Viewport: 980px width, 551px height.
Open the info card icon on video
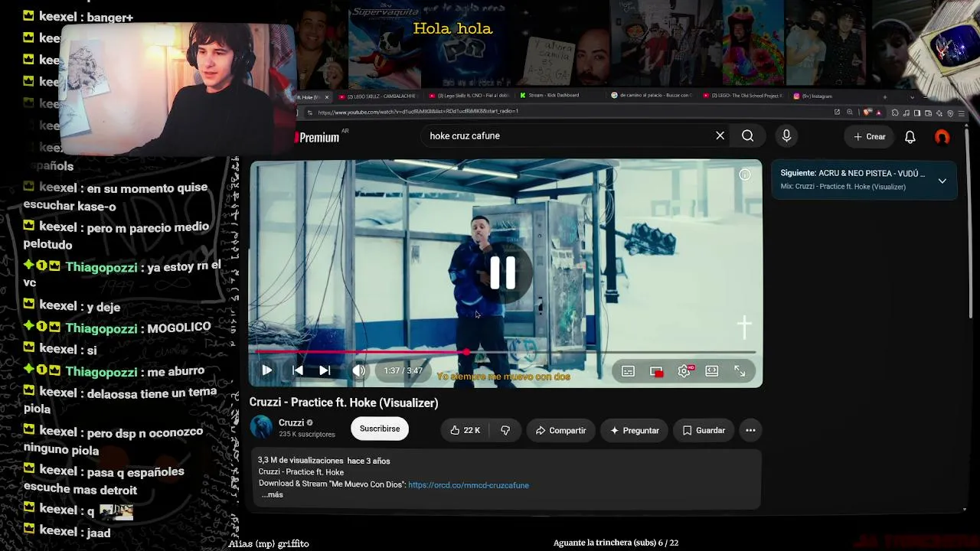tap(744, 174)
